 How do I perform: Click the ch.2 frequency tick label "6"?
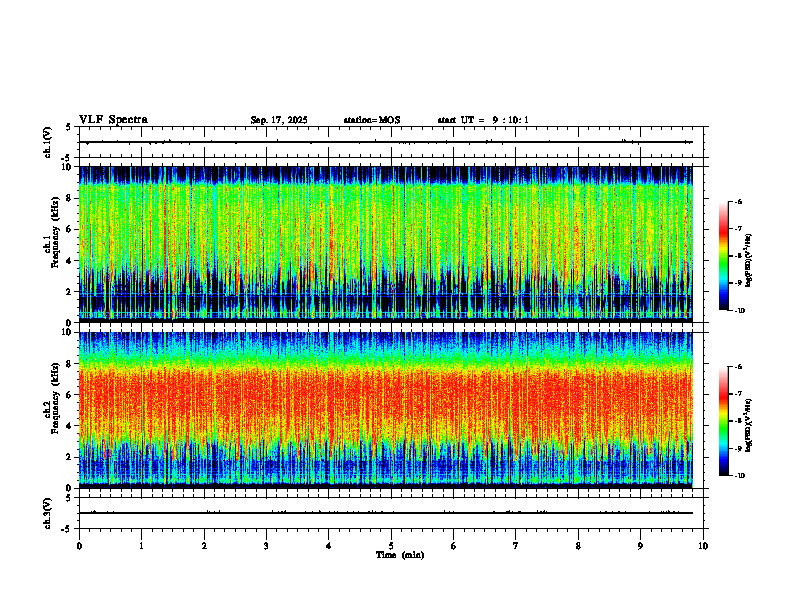click(x=69, y=395)
